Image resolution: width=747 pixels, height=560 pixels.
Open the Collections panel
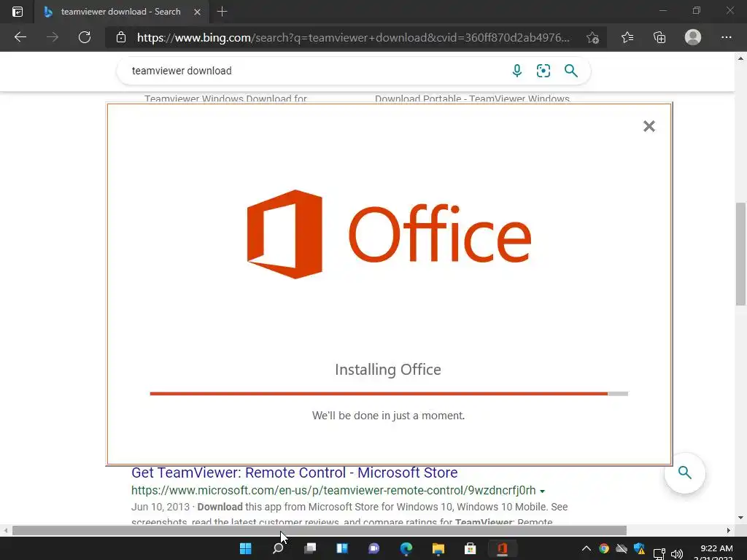coord(659,37)
